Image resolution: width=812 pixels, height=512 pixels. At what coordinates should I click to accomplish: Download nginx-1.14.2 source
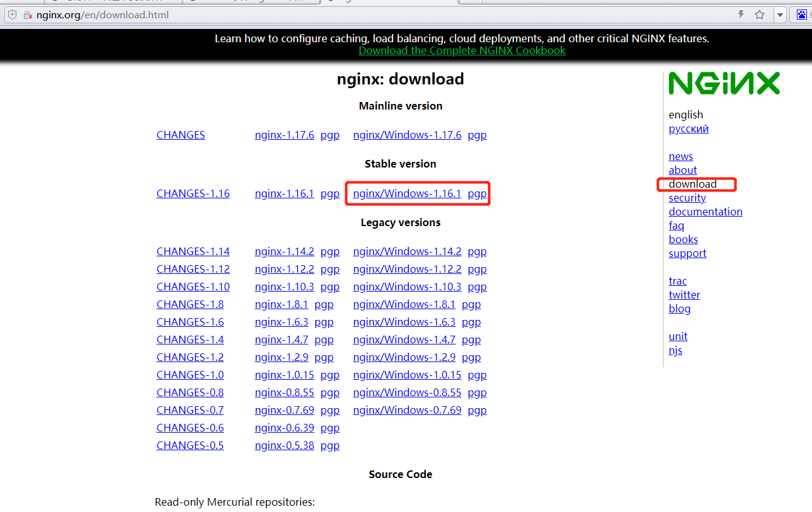pyautogui.click(x=284, y=251)
